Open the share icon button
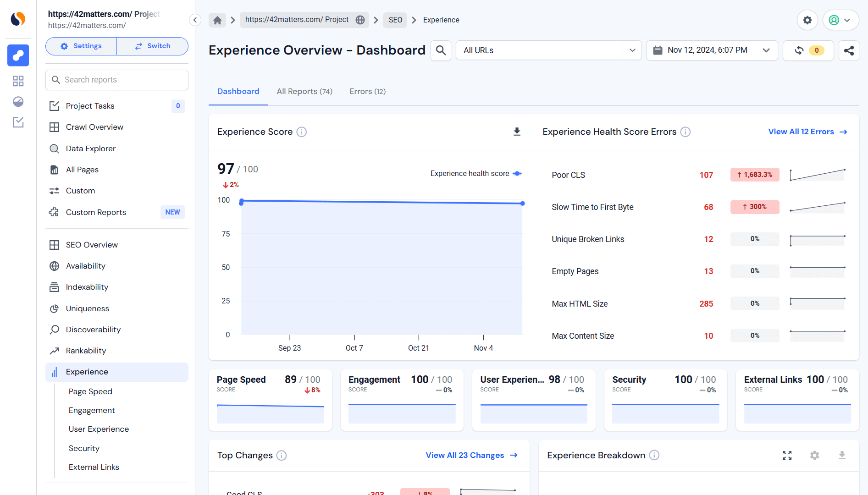868x495 pixels. point(849,50)
